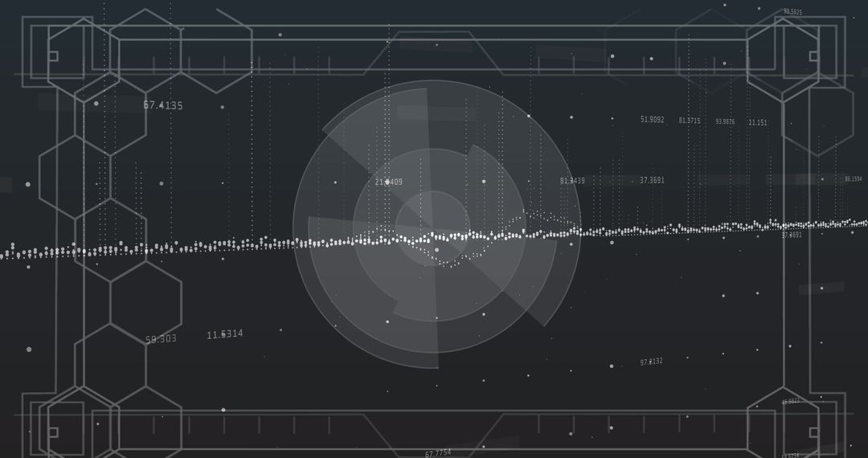The image size is (868, 458).
Task: Select the value 51.9092
Action: [652, 120]
